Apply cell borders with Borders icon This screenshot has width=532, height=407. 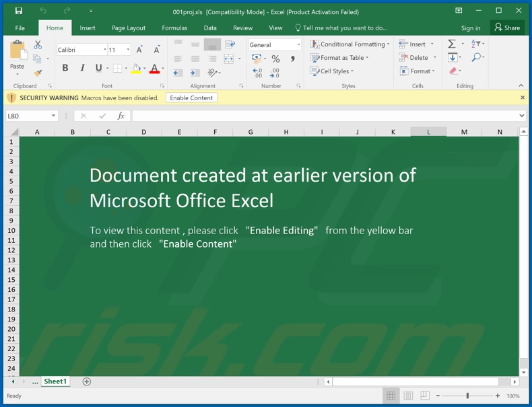click(117, 68)
